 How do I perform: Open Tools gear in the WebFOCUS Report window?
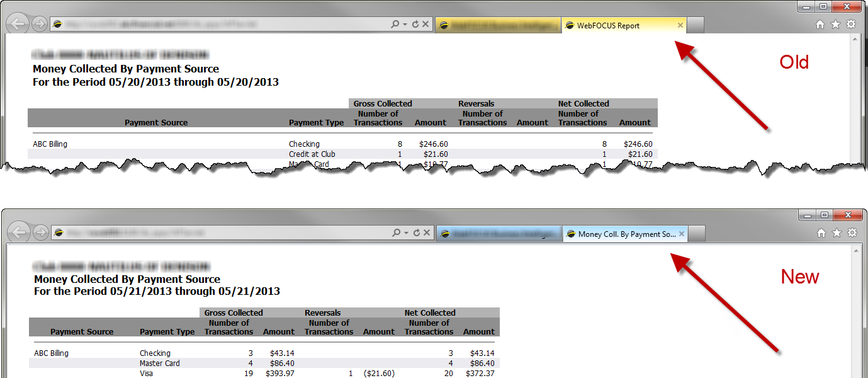click(x=851, y=25)
